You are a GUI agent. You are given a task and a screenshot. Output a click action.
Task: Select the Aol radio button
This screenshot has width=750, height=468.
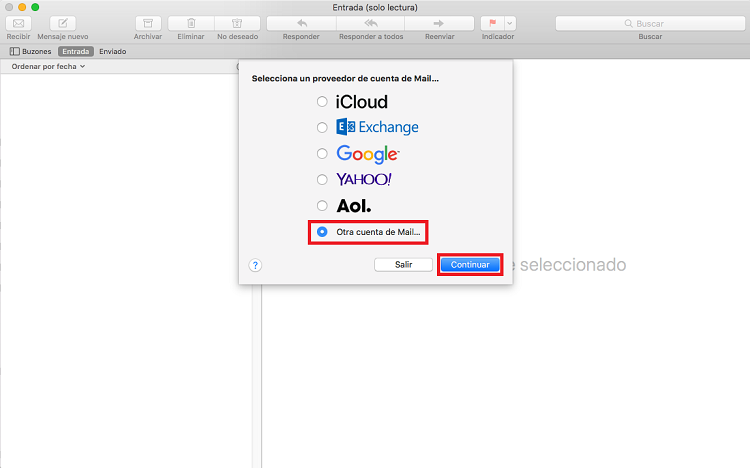pyautogui.click(x=322, y=206)
